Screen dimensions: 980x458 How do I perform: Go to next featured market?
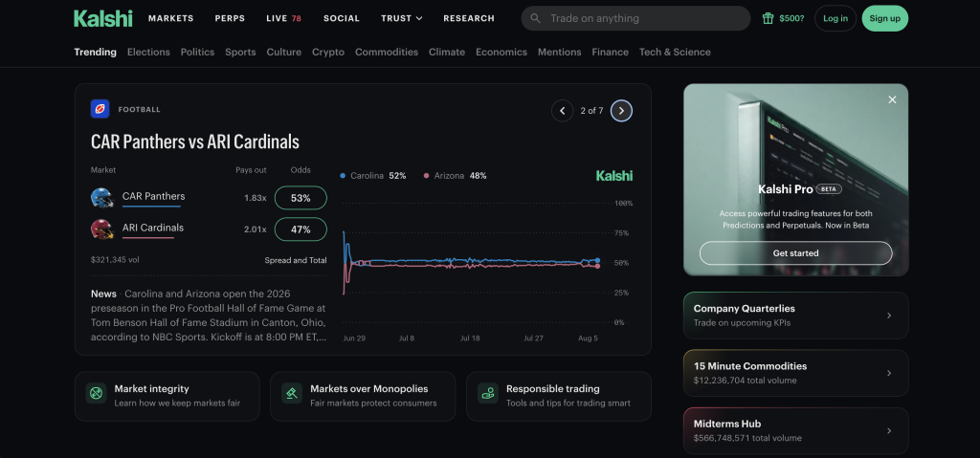(x=621, y=111)
